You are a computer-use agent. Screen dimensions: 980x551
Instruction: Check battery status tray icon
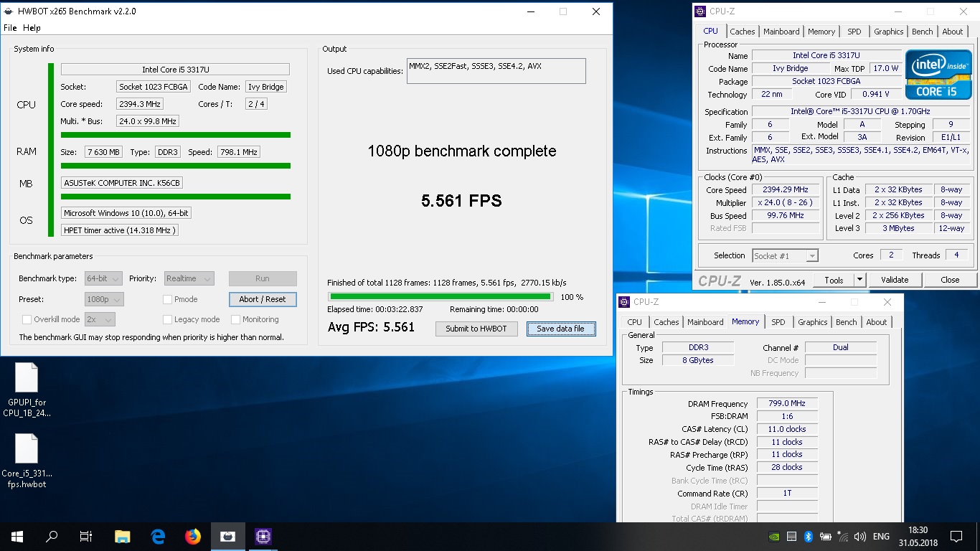pos(826,537)
